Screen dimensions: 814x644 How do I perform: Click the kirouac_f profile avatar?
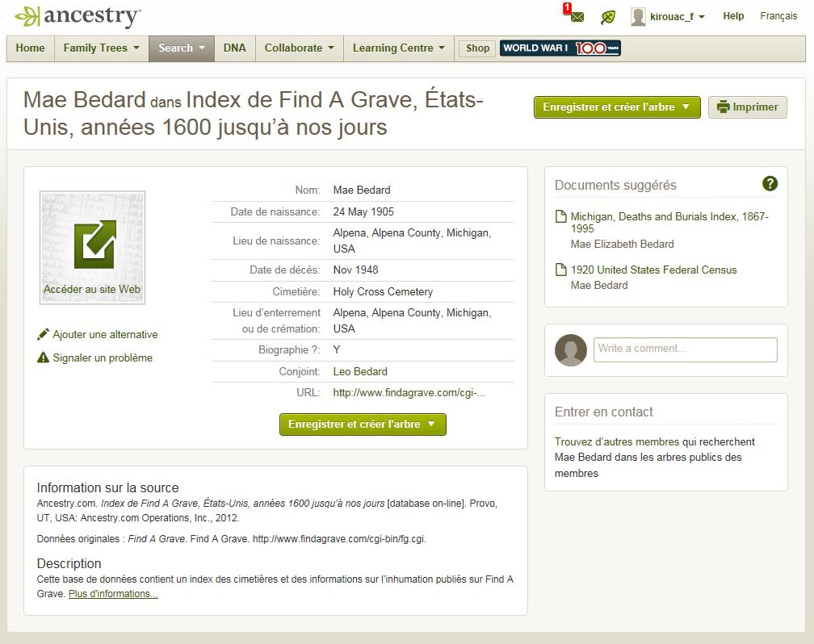click(x=638, y=17)
